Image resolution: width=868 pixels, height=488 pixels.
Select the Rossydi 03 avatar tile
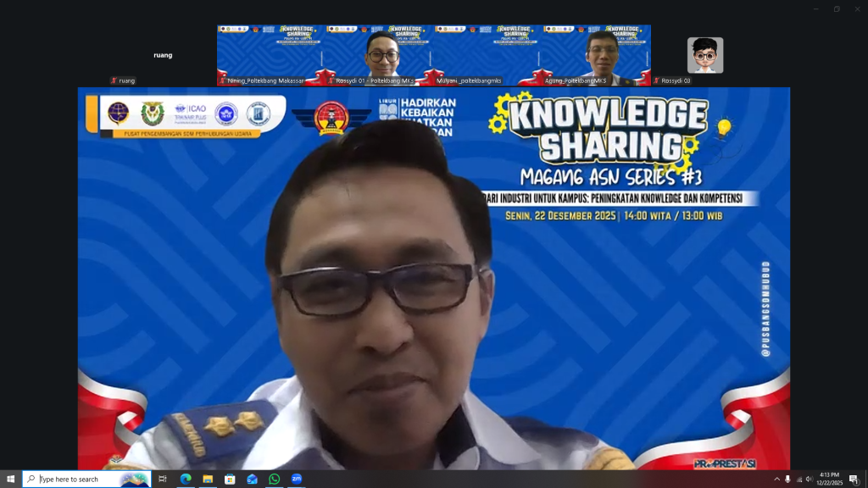tap(704, 55)
